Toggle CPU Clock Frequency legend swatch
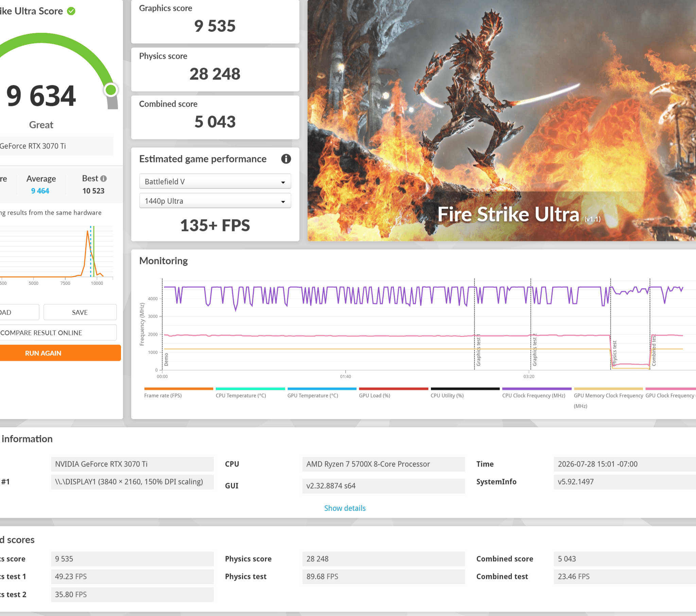Image resolution: width=696 pixels, height=616 pixels. tap(537, 389)
